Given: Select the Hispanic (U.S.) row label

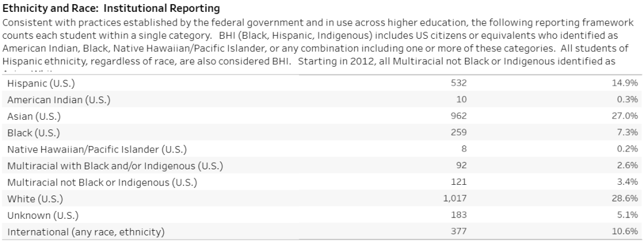Looking at the screenshot, I should tap(41, 83).
